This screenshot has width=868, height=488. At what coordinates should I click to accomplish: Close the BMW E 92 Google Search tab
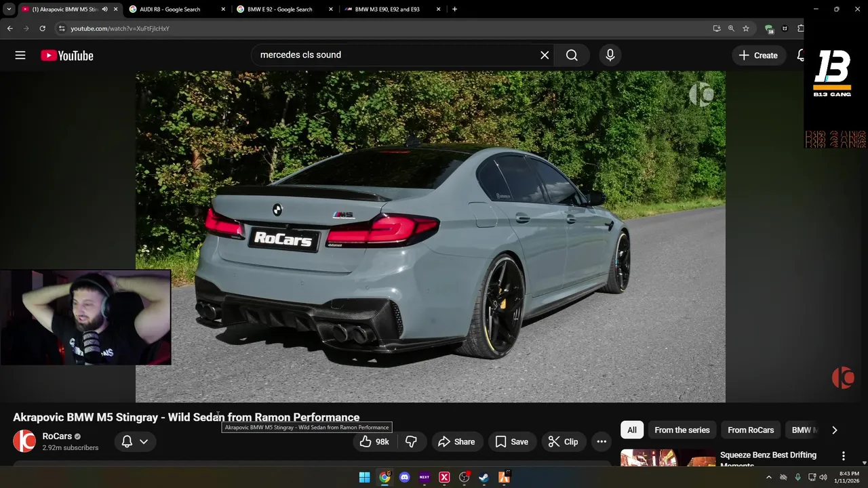[331, 9]
